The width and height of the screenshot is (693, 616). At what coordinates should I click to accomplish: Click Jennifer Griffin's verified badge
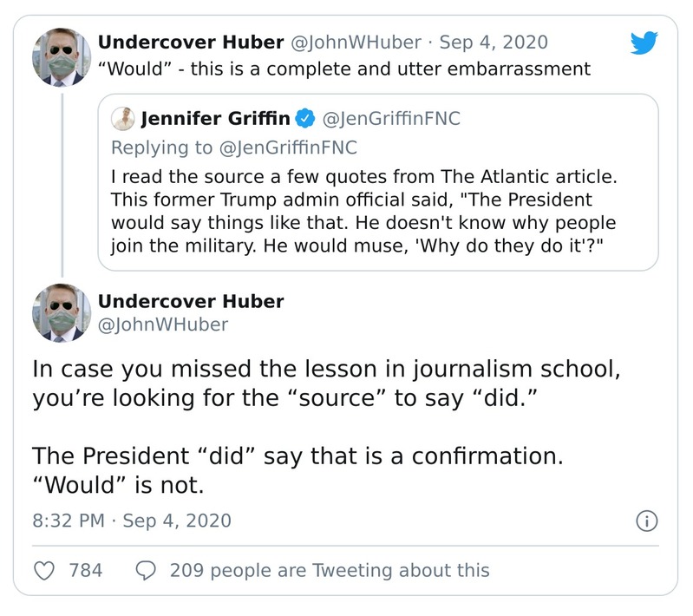tap(305, 118)
